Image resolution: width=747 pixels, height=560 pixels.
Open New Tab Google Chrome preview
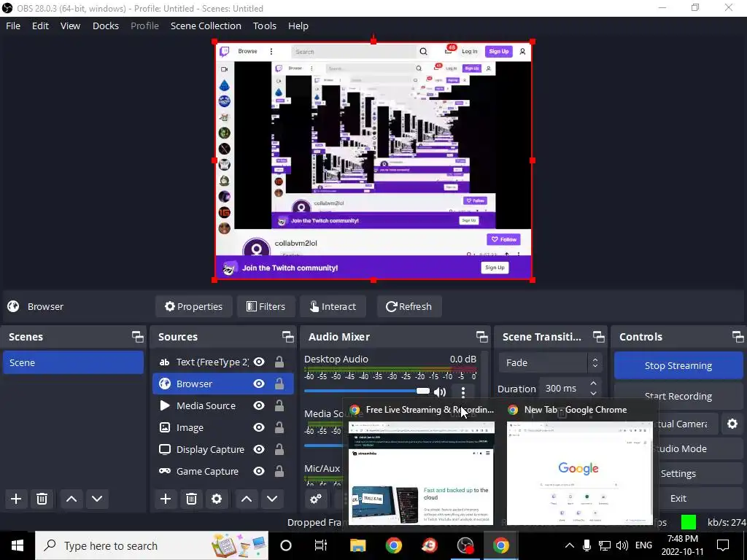click(580, 467)
